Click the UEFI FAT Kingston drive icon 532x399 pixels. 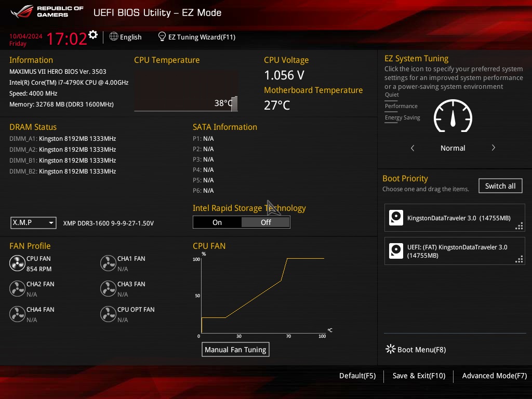(x=396, y=251)
